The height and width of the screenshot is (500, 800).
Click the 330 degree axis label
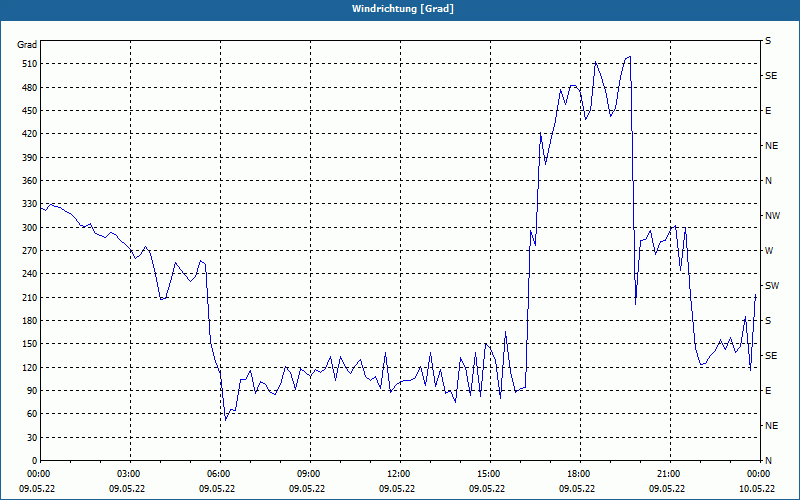[29, 204]
